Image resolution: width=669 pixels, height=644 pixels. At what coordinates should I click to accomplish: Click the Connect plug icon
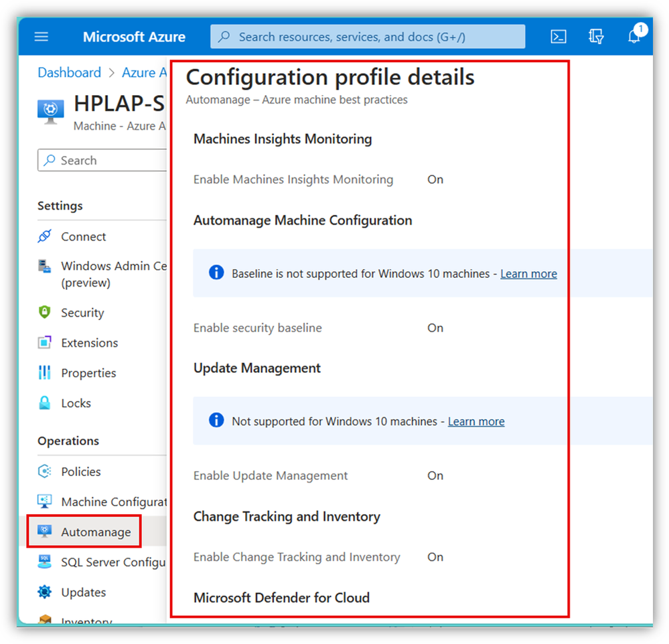[45, 236]
